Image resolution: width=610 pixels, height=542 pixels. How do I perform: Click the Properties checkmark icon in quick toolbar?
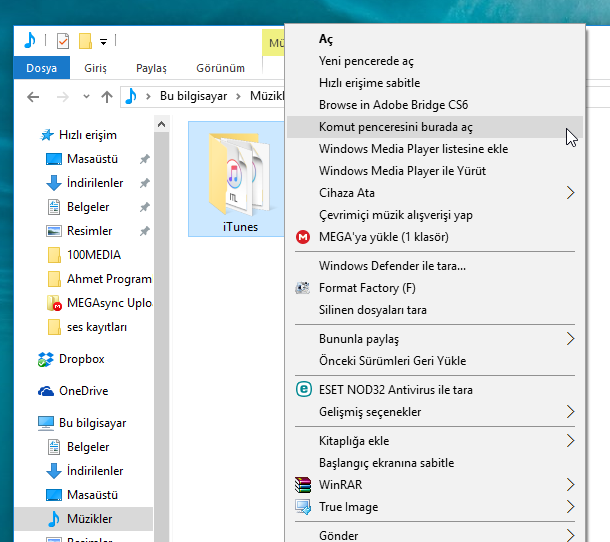(63, 41)
